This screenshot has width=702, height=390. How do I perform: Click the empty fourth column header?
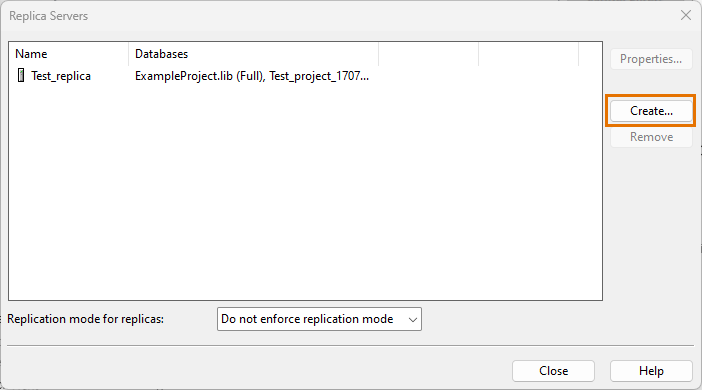point(529,54)
